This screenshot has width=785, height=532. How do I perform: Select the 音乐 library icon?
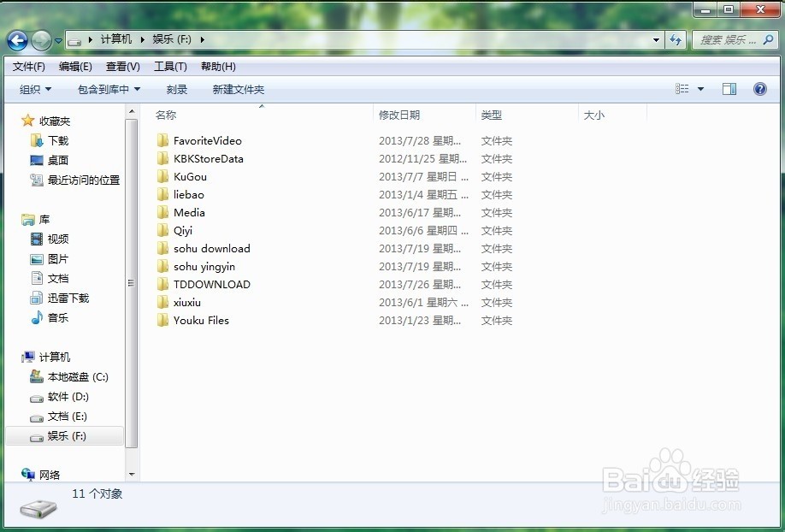[x=36, y=317]
